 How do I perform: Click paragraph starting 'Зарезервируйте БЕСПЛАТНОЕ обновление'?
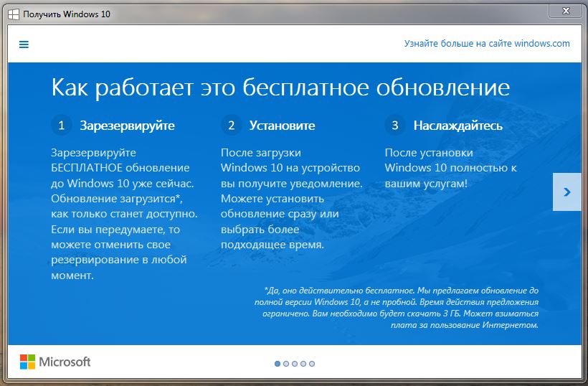coord(124,214)
